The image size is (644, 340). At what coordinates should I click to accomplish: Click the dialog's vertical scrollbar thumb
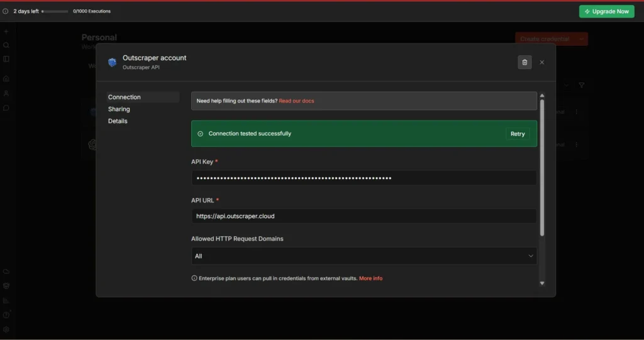541,168
